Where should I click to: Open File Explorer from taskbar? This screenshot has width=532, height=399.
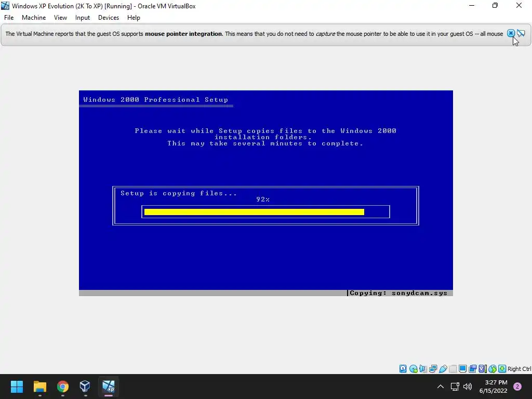coord(39,387)
